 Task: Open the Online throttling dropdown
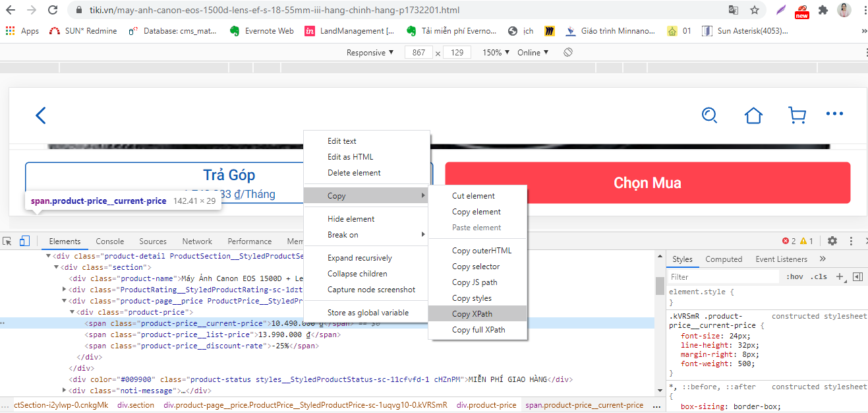pos(533,53)
